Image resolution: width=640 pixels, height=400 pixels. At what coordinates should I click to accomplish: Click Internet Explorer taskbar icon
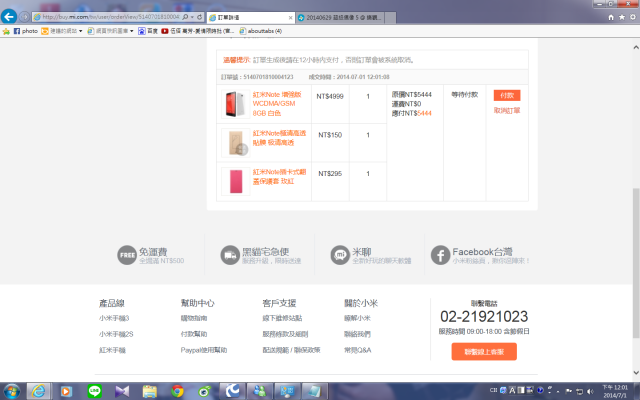38,391
